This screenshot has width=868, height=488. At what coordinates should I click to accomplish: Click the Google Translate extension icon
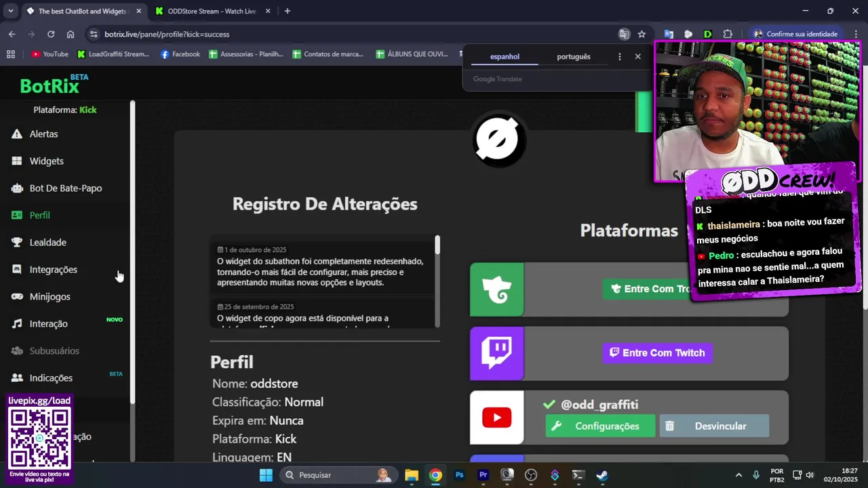(x=669, y=34)
